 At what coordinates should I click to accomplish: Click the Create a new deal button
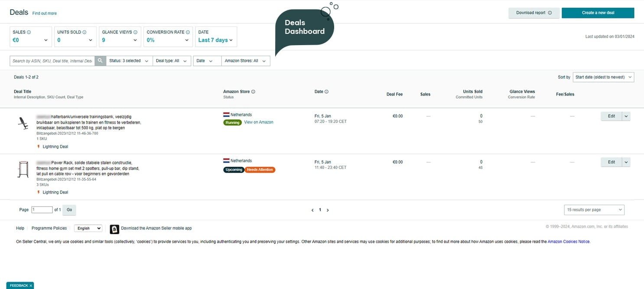coord(598,13)
